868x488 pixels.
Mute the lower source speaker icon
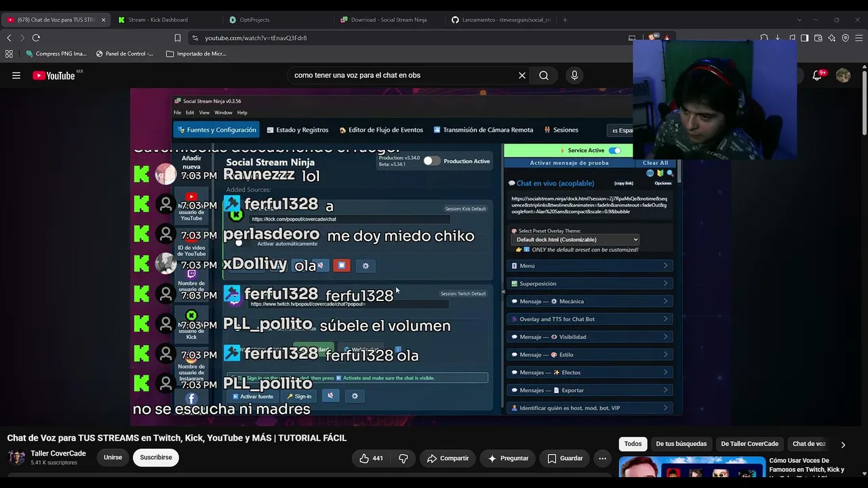(x=330, y=396)
